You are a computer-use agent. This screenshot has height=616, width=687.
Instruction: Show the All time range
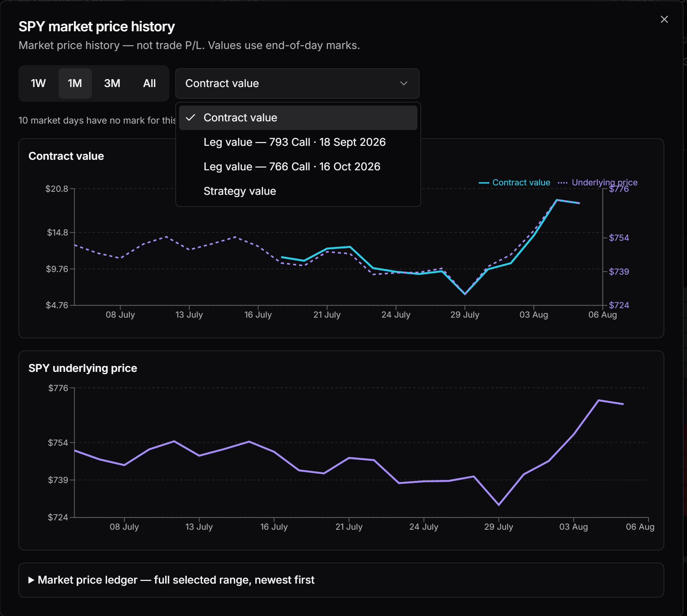point(149,83)
